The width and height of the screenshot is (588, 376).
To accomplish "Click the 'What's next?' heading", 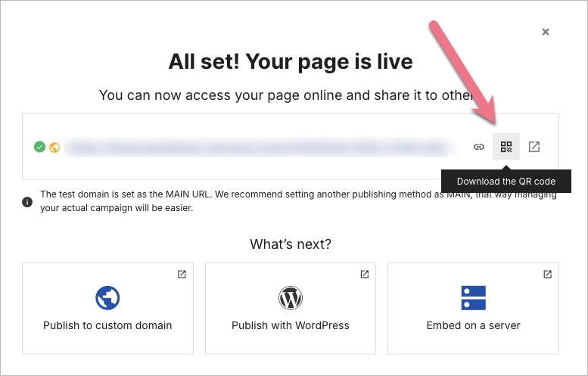I will point(291,244).
